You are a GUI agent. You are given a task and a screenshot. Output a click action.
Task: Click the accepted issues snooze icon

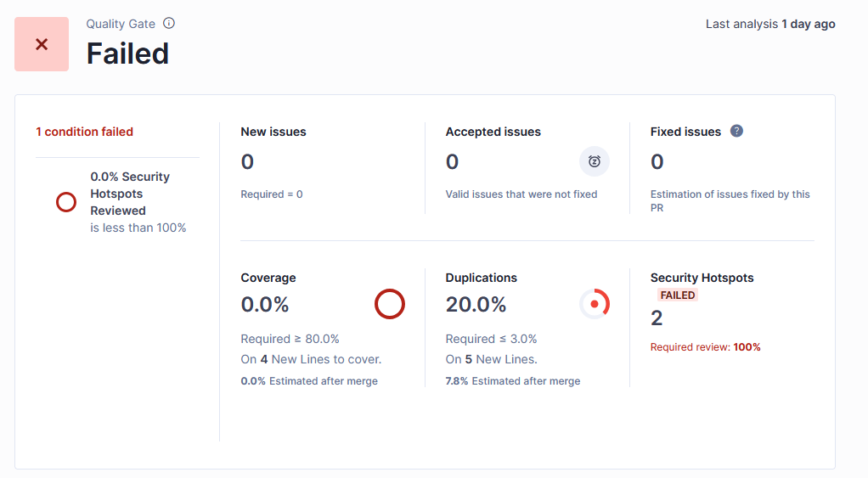click(595, 161)
